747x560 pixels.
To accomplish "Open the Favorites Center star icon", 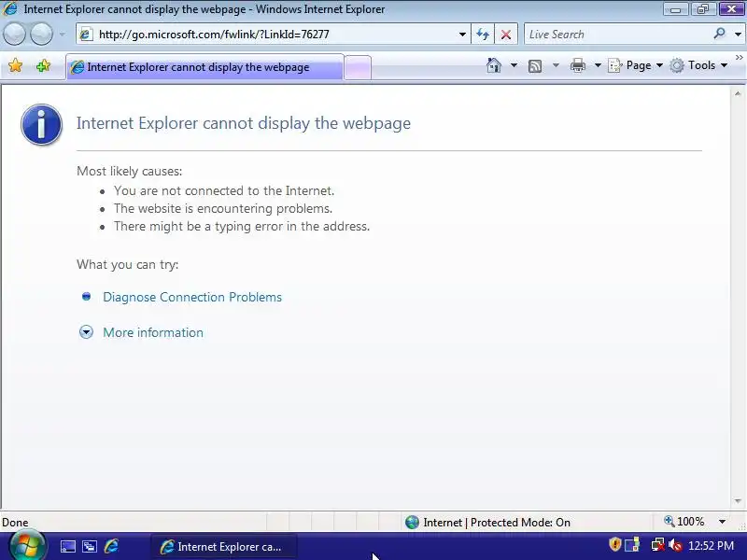I will (15, 65).
